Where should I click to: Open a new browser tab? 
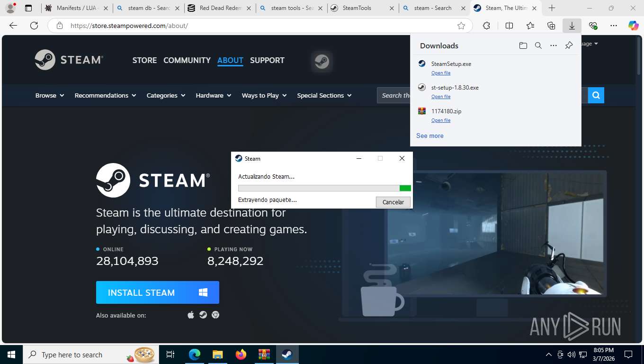tap(552, 8)
